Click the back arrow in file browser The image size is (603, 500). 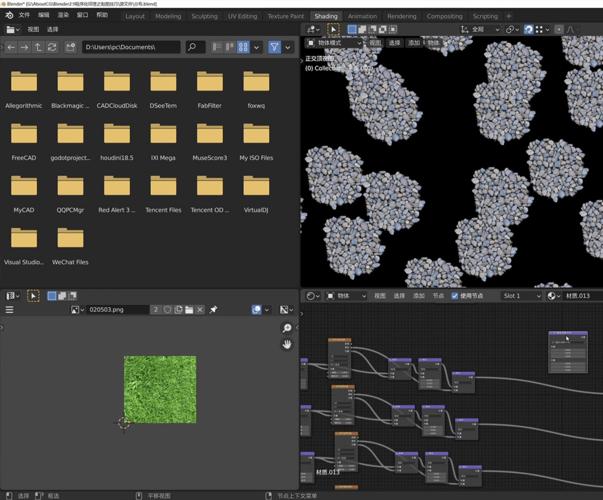(x=12, y=47)
